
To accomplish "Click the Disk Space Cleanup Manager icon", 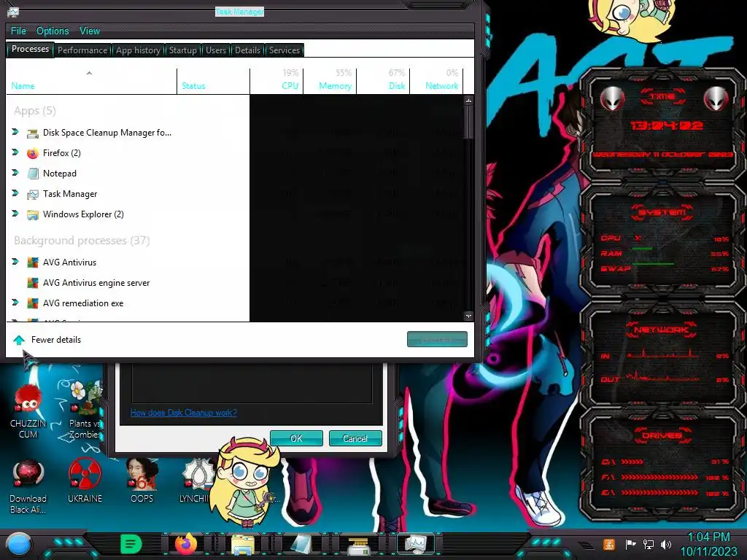I will [32, 133].
